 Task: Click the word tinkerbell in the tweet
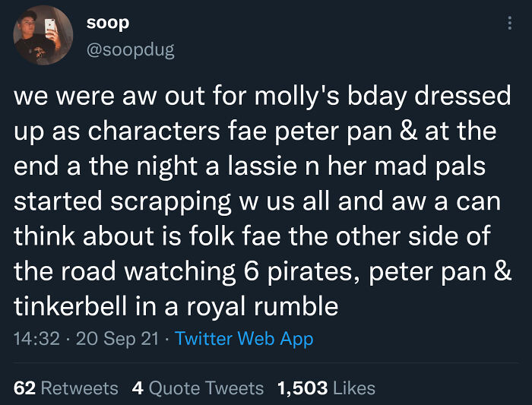[x=70, y=306]
